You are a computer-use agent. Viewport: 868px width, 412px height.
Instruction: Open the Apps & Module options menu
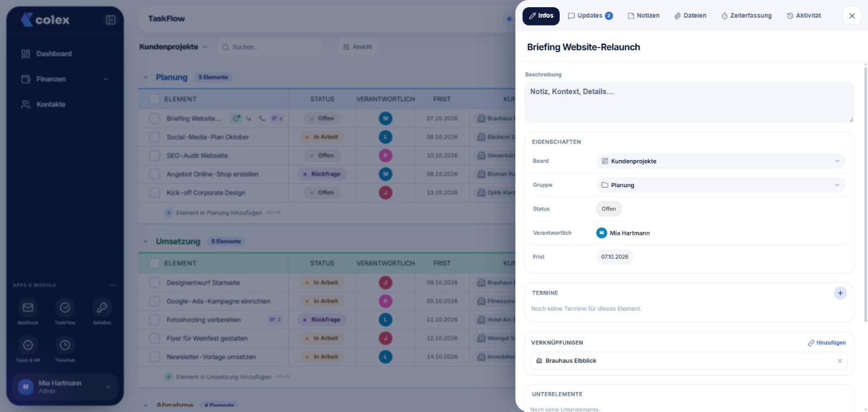click(112, 285)
